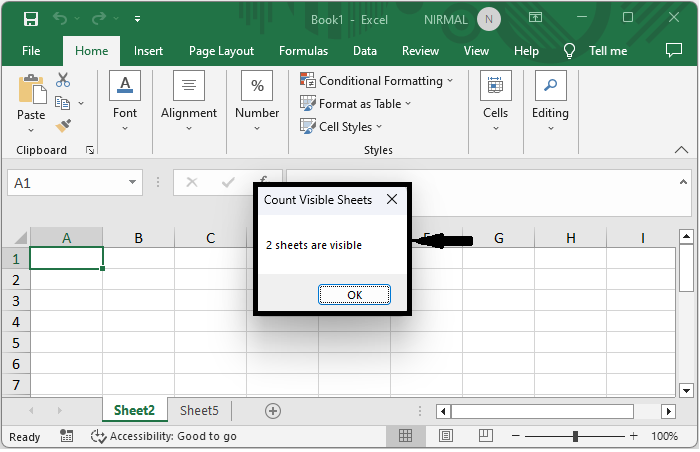Image resolution: width=700 pixels, height=452 pixels.
Task: Switch to the Formulas tab
Action: [x=304, y=51]
